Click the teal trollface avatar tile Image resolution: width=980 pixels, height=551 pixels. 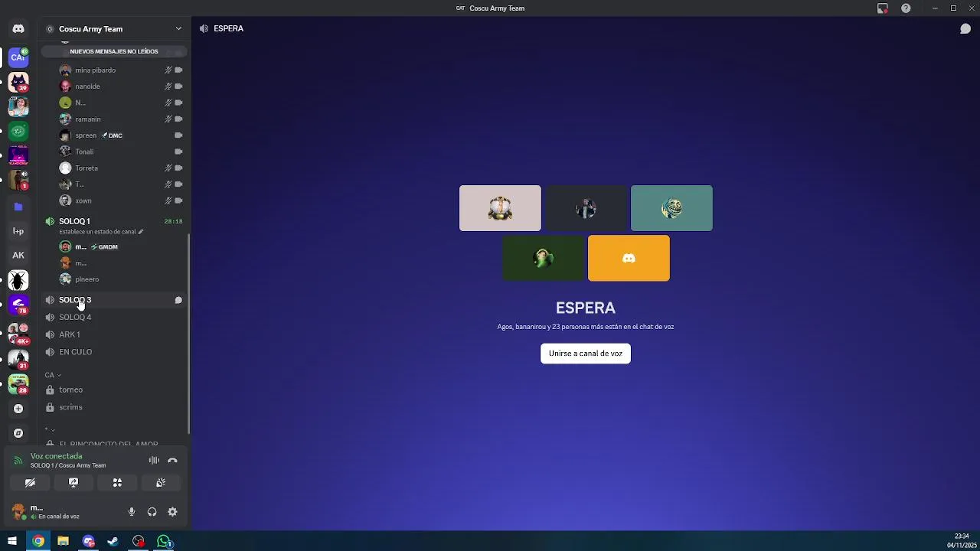pos(671,208)
